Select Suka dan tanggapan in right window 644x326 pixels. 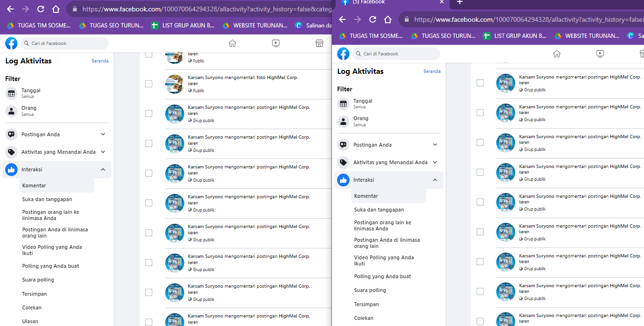[379, 210]
